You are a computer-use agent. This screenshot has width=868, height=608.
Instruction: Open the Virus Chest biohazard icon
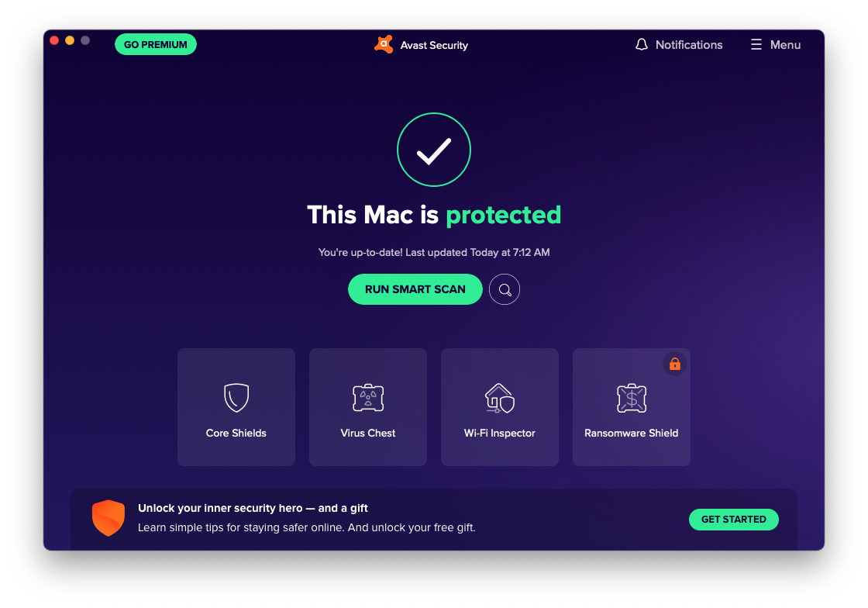click(368, 398)
